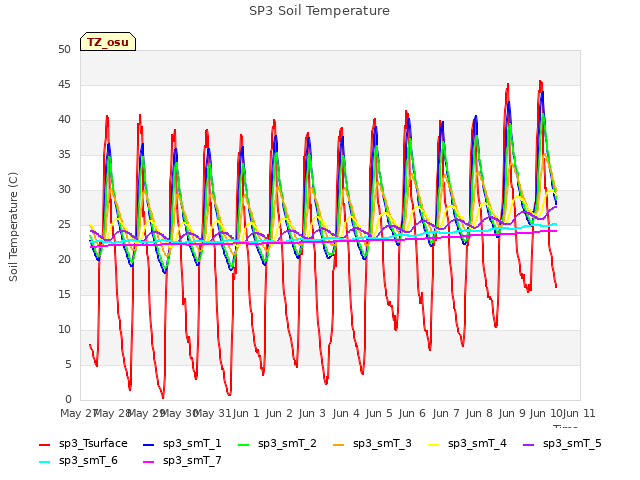Screen dimensions: 640x480
Task: Click the Jun 9 x-axis date label
Action: pos(512,413)
